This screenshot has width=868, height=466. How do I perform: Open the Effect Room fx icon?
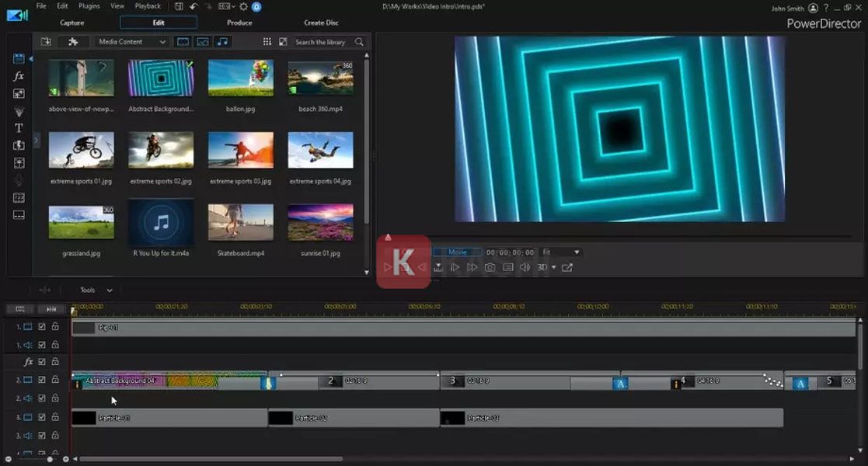(x=19, y=76)
